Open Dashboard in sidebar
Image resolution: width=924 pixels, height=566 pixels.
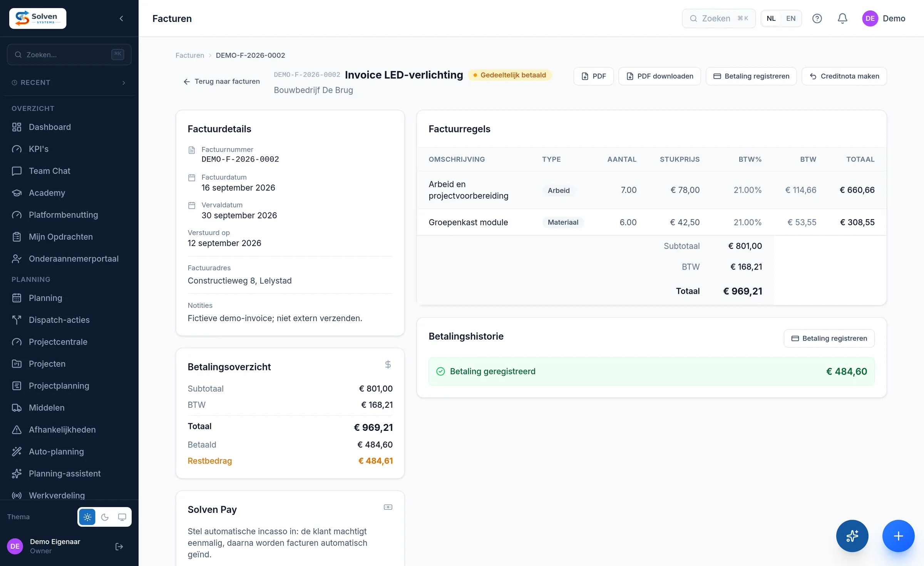coord(69,127)
